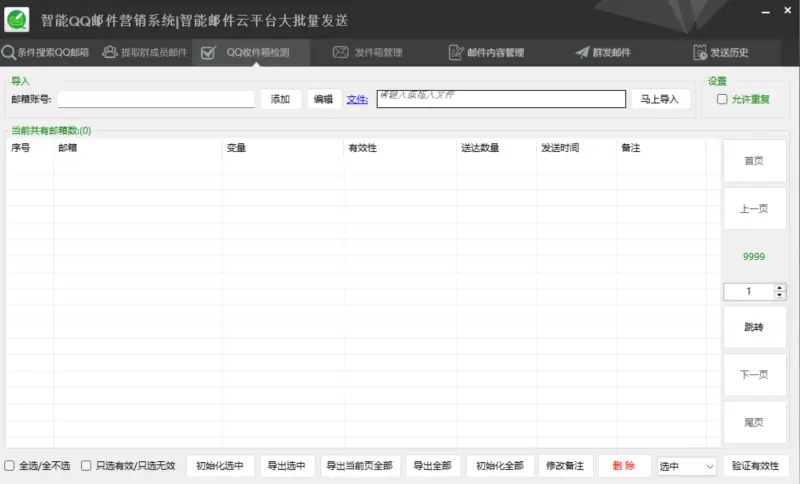
Task: Click the 导出当前页全部 button
Action: 360,466
